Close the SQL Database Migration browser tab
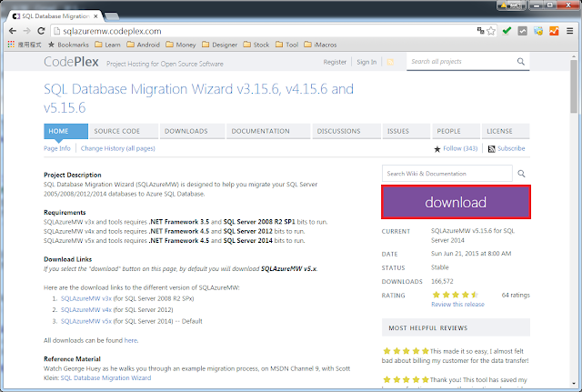This screenshot has width=582, height=392. [95, 16]
